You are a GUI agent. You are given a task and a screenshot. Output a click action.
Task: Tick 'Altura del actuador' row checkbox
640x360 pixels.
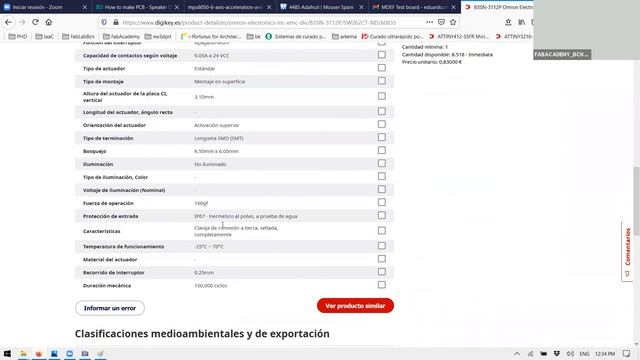[382, 96]
